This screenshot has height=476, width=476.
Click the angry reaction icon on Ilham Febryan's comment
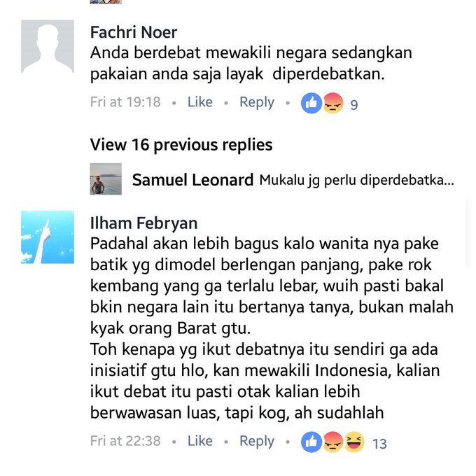click(x=333, y=442)
